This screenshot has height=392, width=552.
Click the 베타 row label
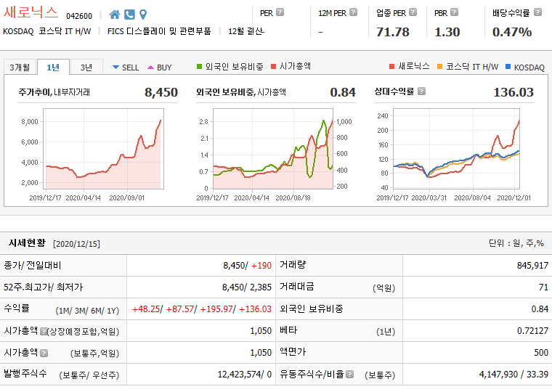pos(288,330)
